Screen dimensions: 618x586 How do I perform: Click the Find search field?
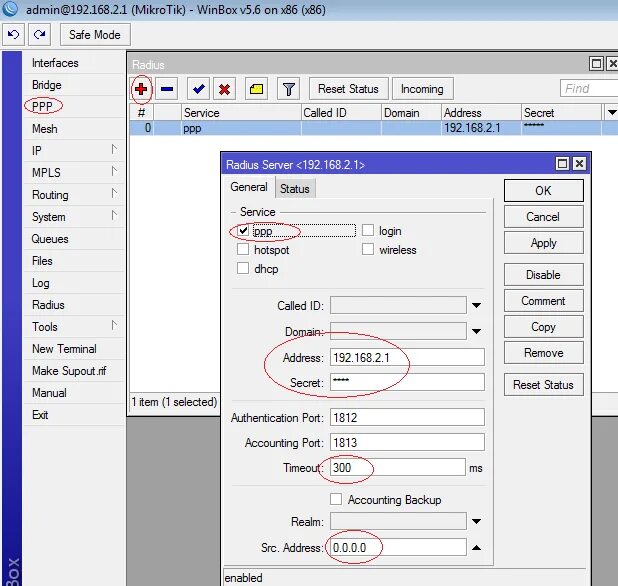pos(589,88)
